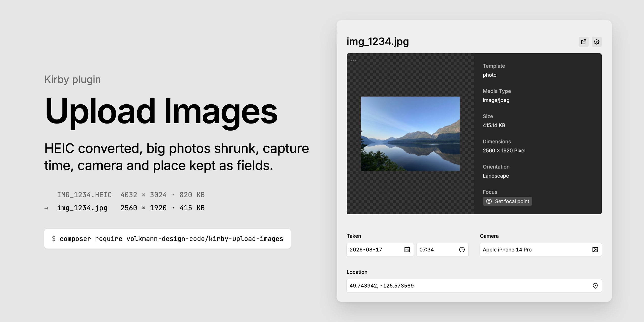This screenshot has width=644, height=322.
Task: Click the IMG_1234.HEIC source file line
Action: click(131, 195)
